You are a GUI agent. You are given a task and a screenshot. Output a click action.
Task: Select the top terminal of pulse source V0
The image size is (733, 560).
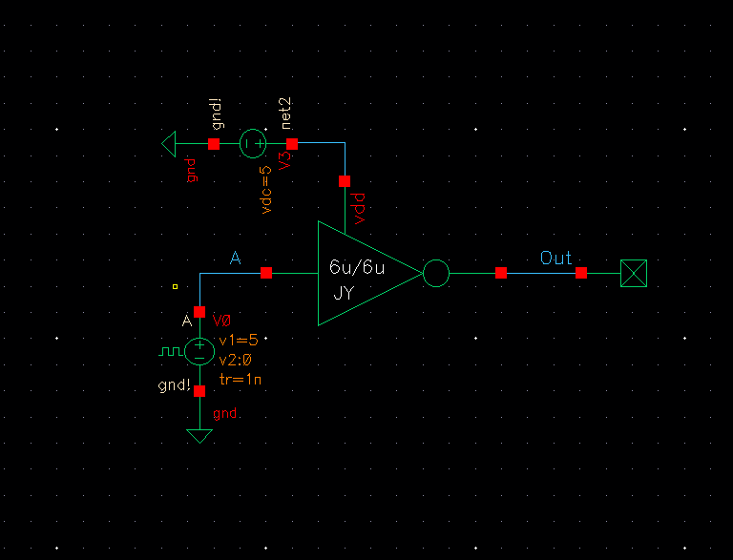pos(199,312)
